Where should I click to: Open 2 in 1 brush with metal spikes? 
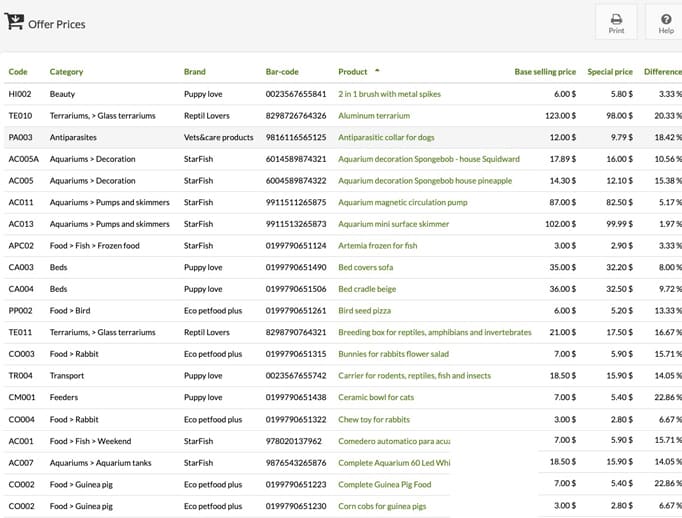(389, 94)
